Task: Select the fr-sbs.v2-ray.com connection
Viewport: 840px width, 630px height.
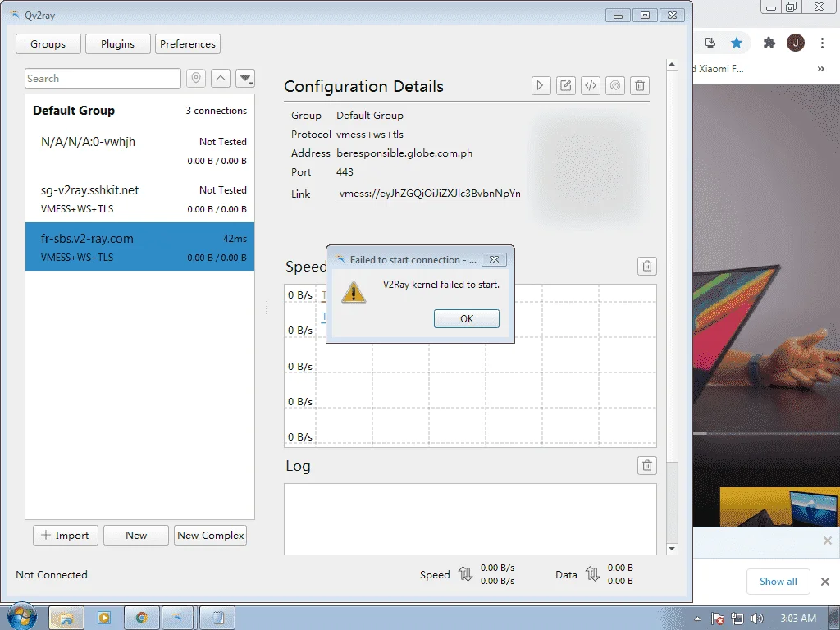Action: pyautogui.click(x=139, y=246)
